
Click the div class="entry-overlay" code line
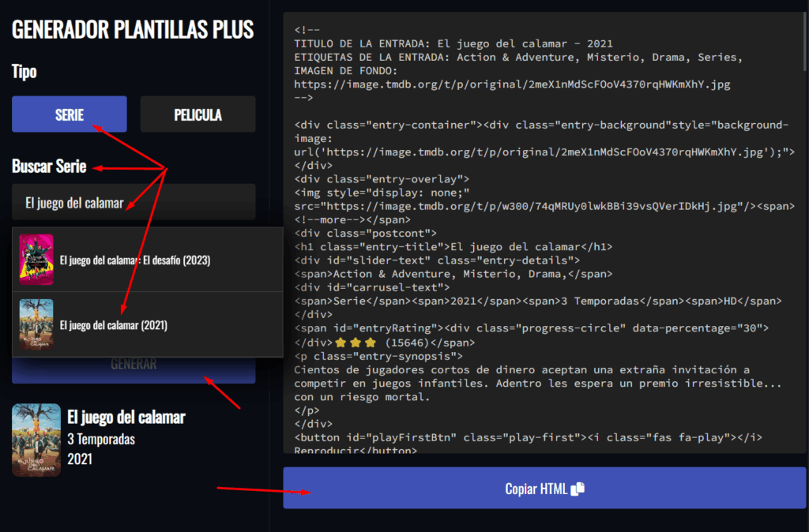click(x=382, y=179)
